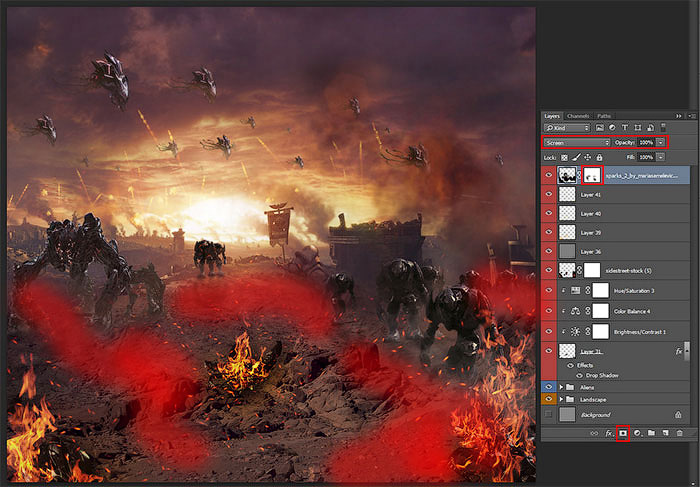
Task: Filter layers by pixel layer type
Action: [x=600, y=128]
